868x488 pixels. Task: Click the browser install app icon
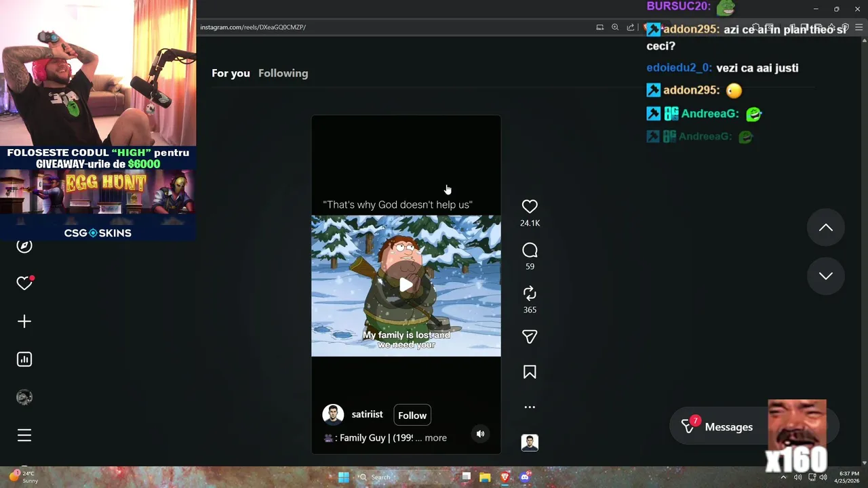pos(599,27)
